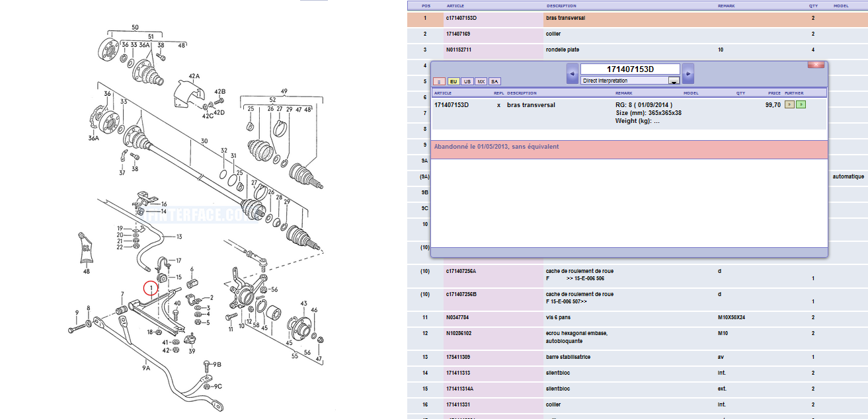Screen dimensions: 868x419
Task: Click callout 55 on the diagram
Action: tap(295, 356)
